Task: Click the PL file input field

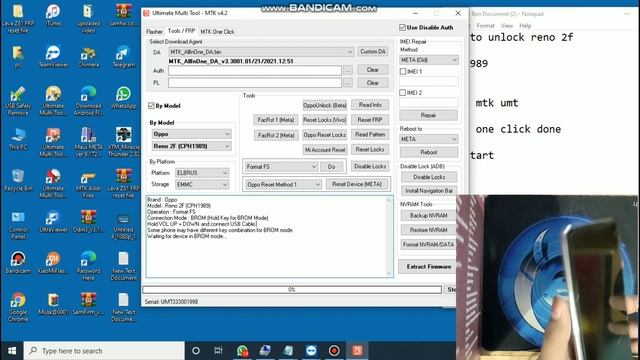Action: [x=255, y=82]
